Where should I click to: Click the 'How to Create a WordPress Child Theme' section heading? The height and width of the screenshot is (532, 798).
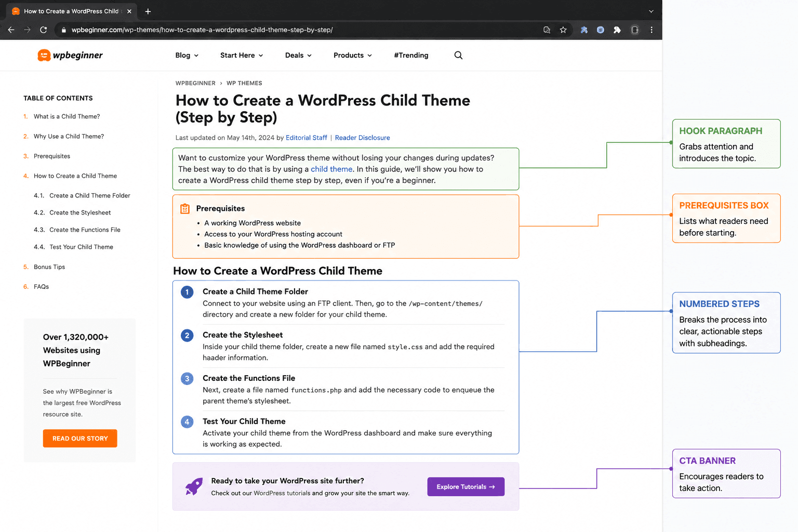click(277, 271)
